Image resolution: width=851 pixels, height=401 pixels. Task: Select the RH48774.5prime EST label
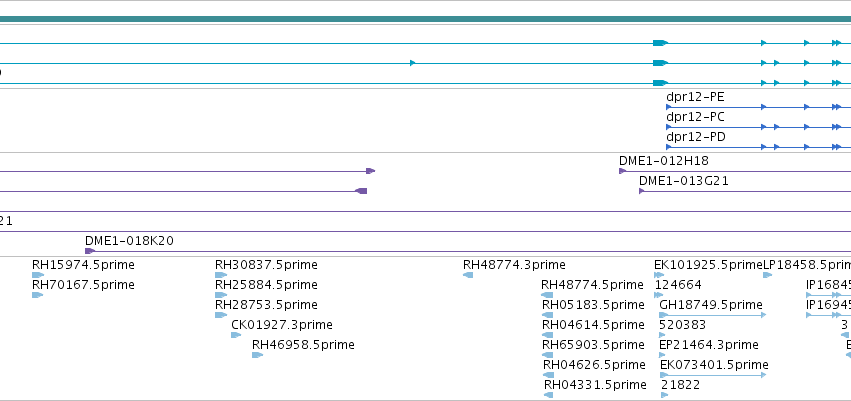tap(592, 285)
